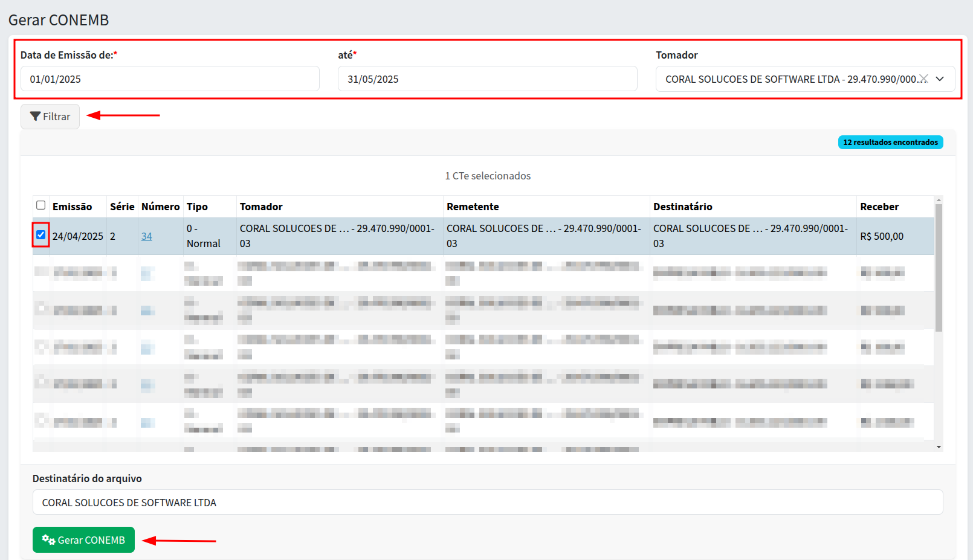Open CTe number 34 link

[147, 236]
